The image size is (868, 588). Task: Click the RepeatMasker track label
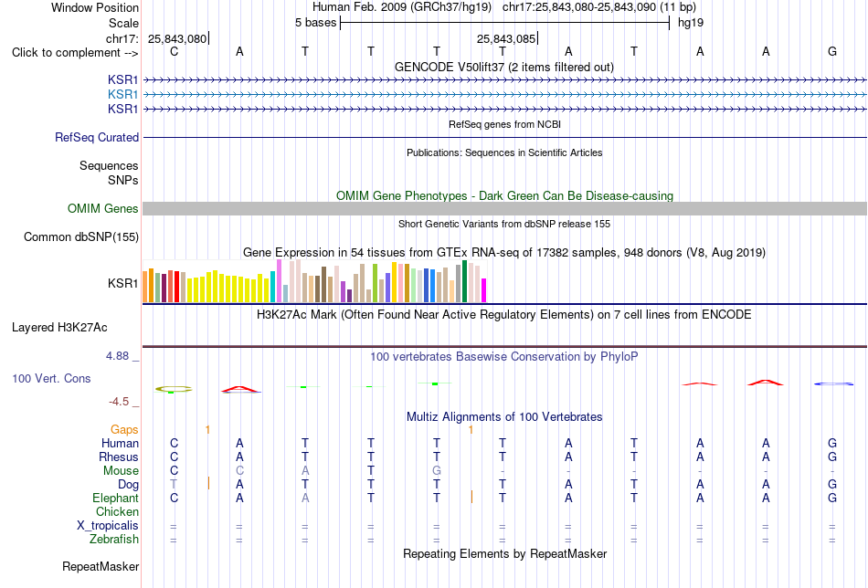coord(101,566)
